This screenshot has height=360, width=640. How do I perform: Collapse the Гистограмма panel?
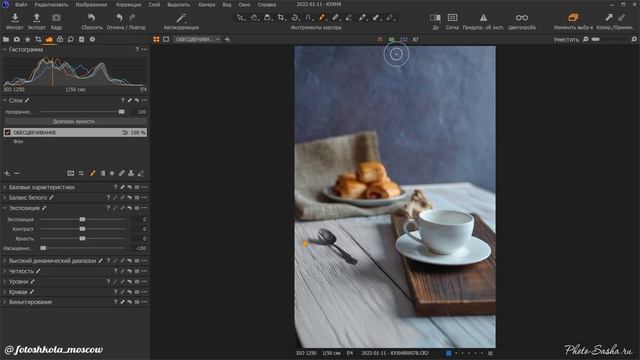[x=5, y=49]
